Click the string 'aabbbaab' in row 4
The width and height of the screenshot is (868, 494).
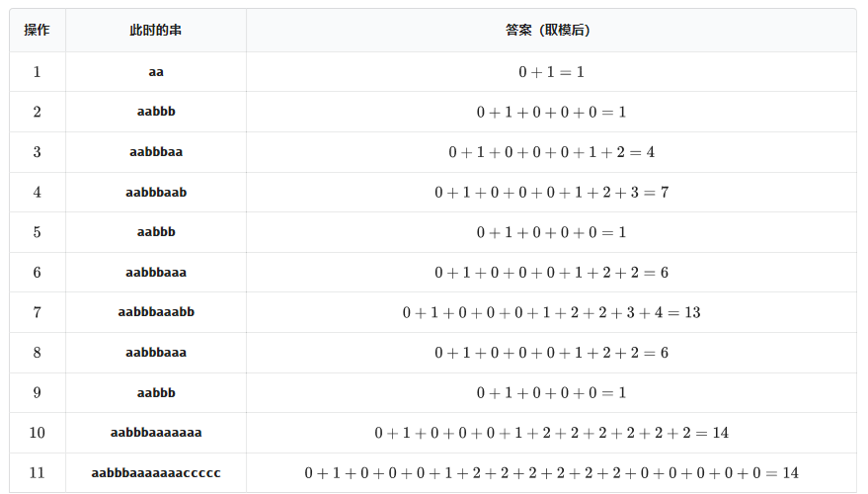click(x=156, y=192)
